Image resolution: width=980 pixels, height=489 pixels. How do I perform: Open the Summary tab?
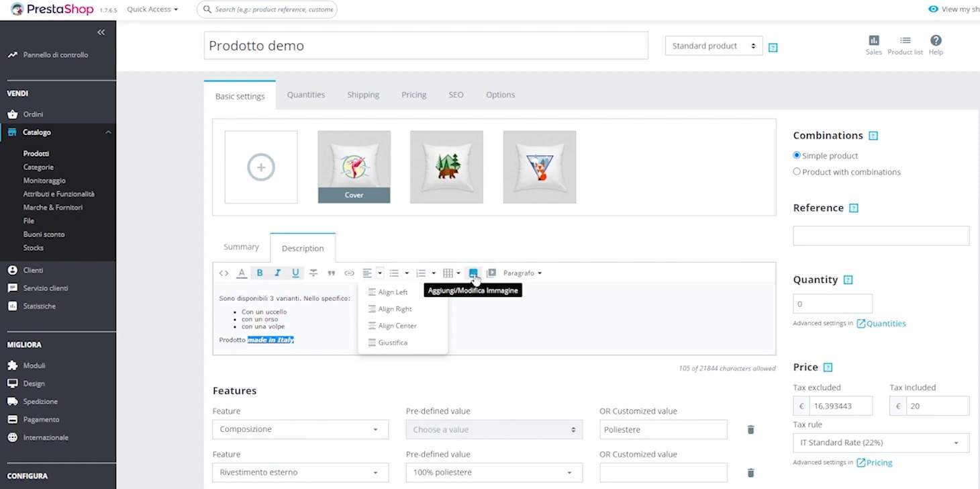[x=241, y=247]
